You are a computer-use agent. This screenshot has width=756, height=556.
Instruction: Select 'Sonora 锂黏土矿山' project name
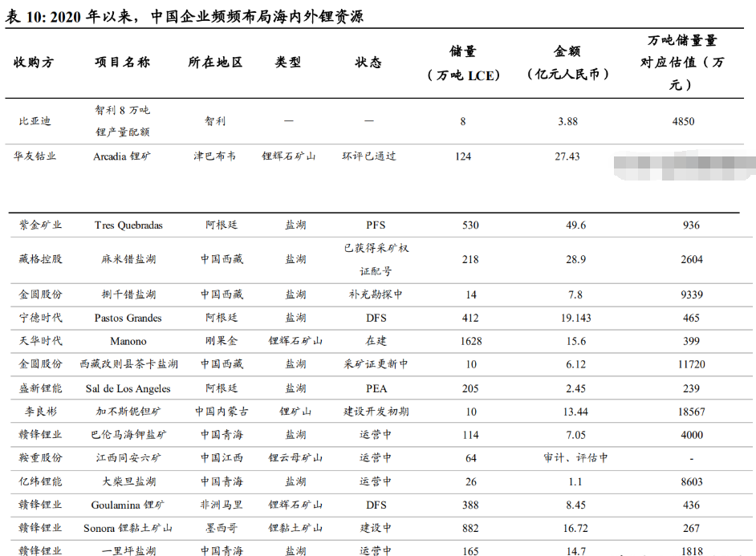(x=128, y=528)
